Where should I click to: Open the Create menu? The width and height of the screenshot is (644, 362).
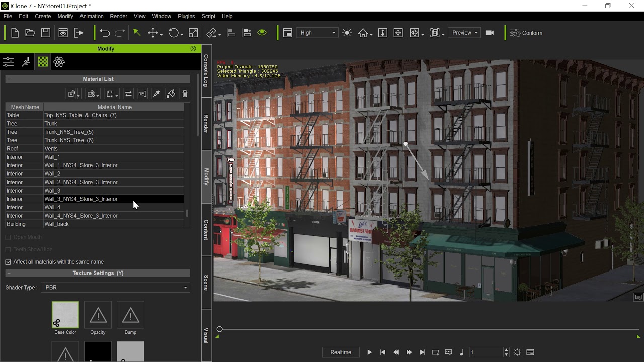(x=43, y=16)
